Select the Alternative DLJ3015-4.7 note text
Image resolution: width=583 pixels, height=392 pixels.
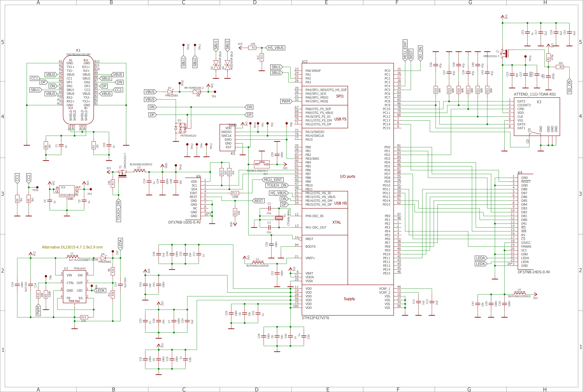[72, 247]
